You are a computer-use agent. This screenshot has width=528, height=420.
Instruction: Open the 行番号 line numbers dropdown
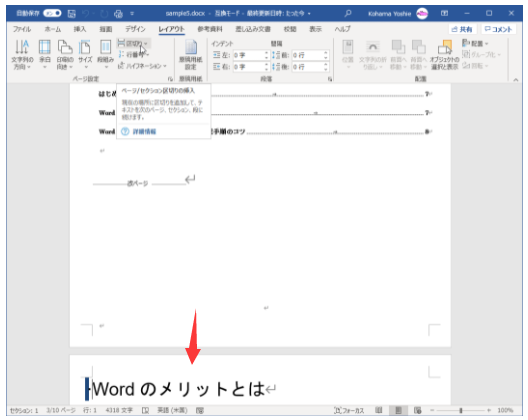point(133,54)
